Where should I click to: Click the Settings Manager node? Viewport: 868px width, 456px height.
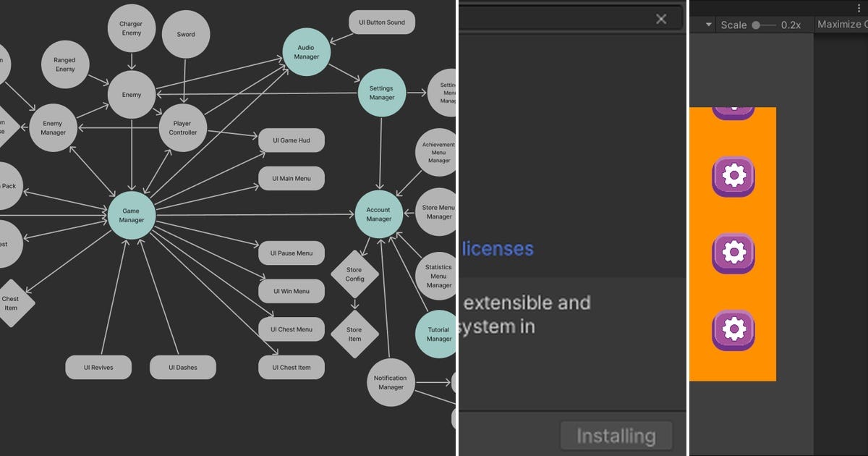point(381,93)
